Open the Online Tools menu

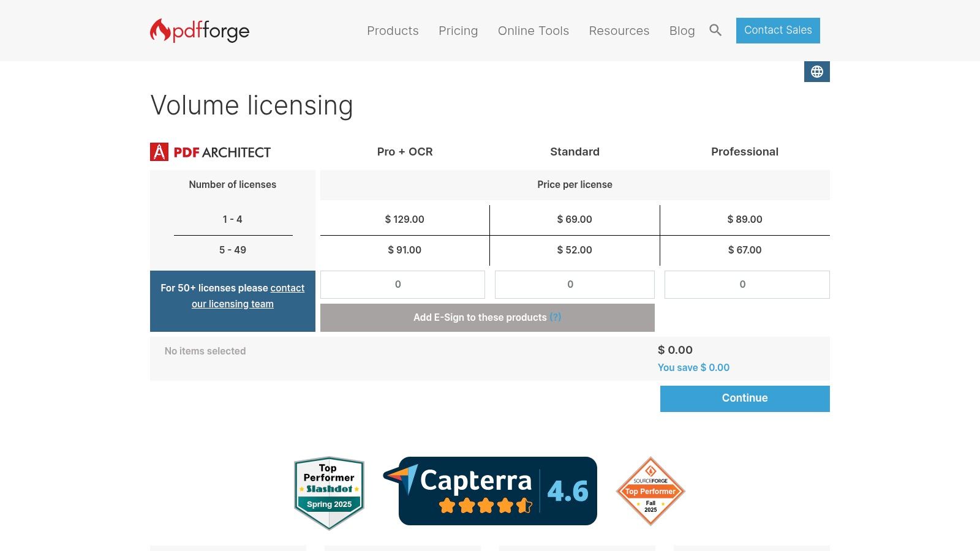tap(533, 31)
